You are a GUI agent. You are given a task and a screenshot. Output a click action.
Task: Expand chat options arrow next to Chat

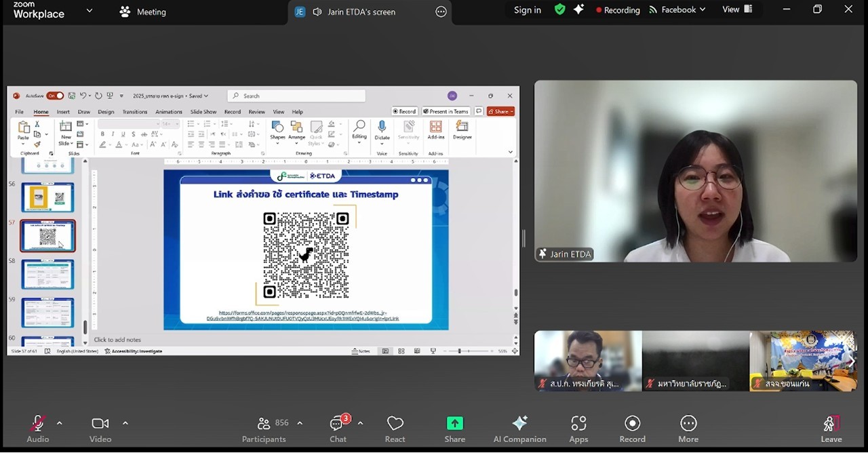(x=360, y=423)
